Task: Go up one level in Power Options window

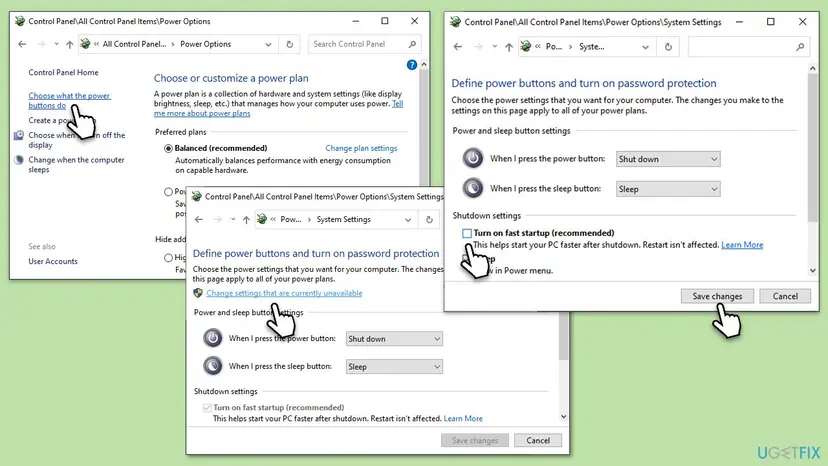Action: coord(69,44)
